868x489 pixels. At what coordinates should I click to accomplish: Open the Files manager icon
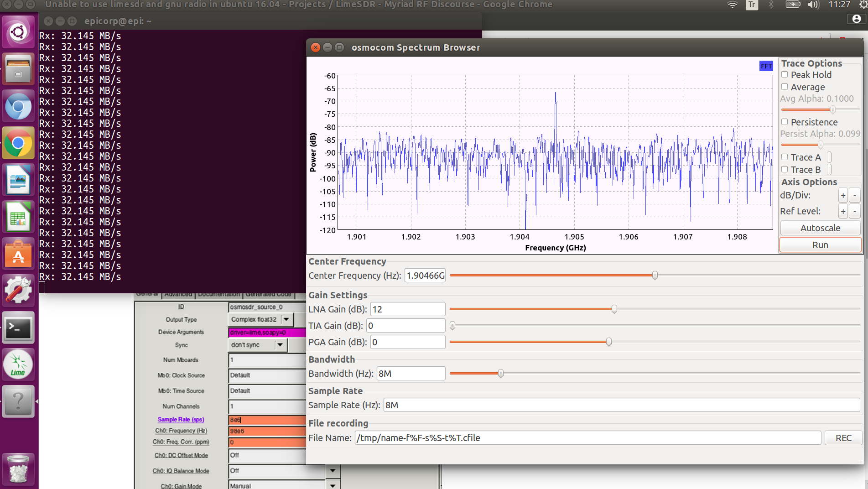click(x=18, y=69)
